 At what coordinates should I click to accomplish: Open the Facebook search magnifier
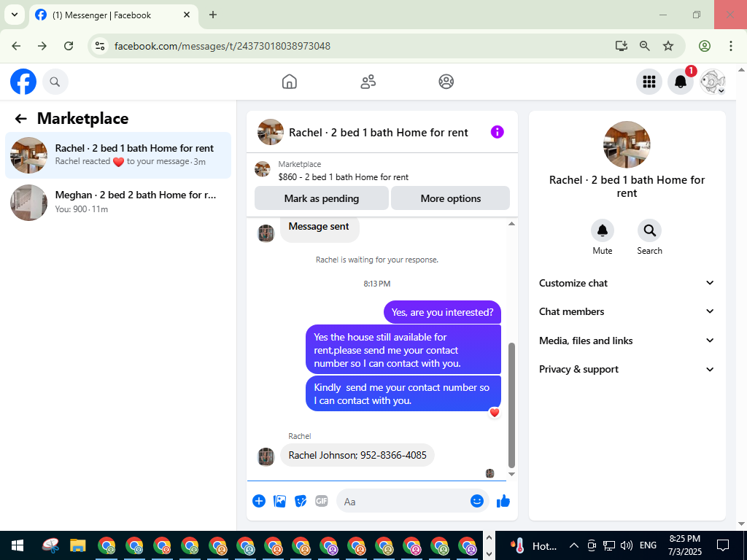coord(55,82)
